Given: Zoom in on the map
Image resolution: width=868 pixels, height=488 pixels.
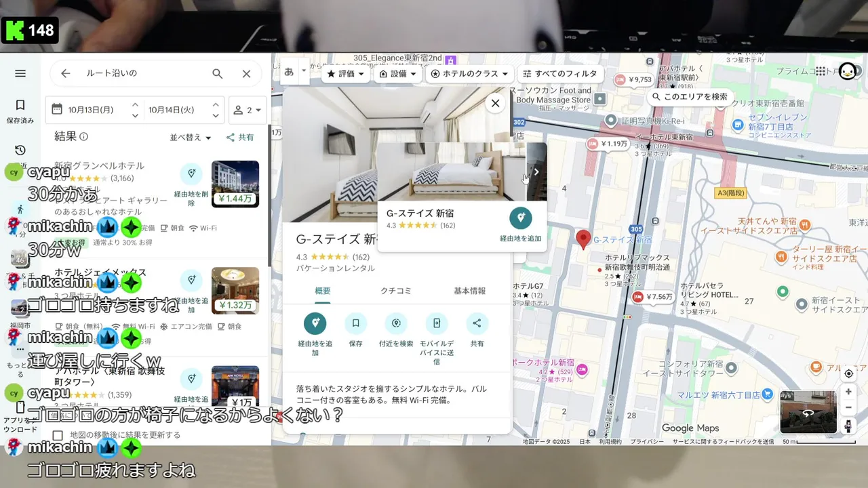Looking at the screenshot, I should 848,392.
